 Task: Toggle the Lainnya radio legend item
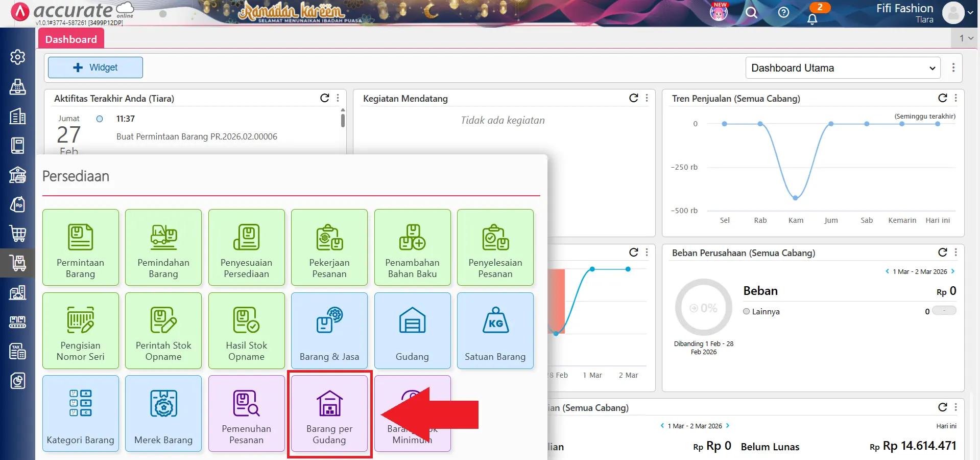point(747,311)
